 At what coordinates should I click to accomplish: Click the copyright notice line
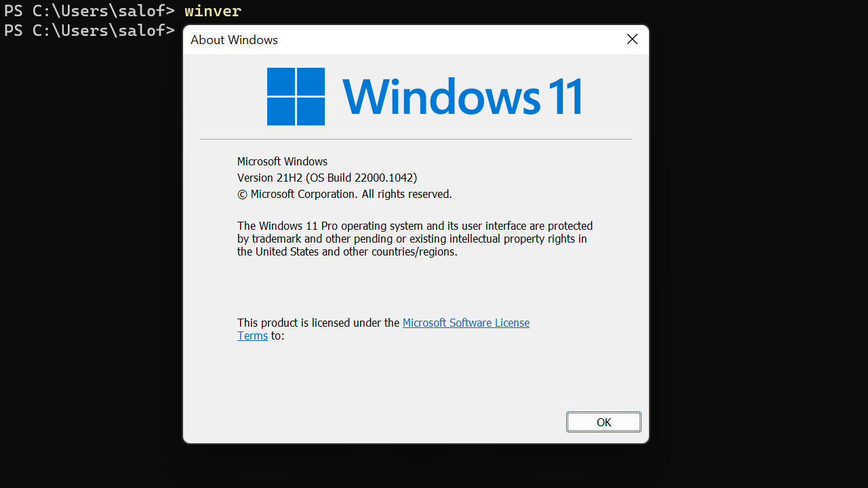[344, 194]
